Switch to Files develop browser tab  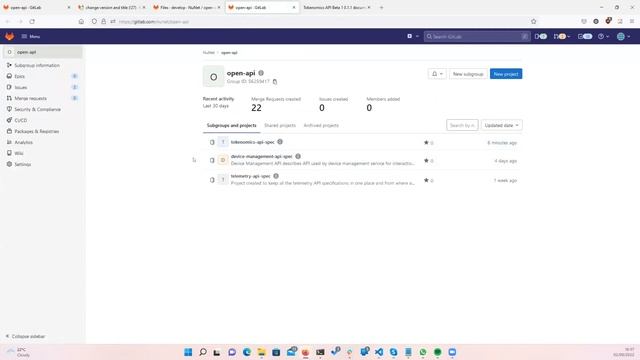(x=187, y=7)
